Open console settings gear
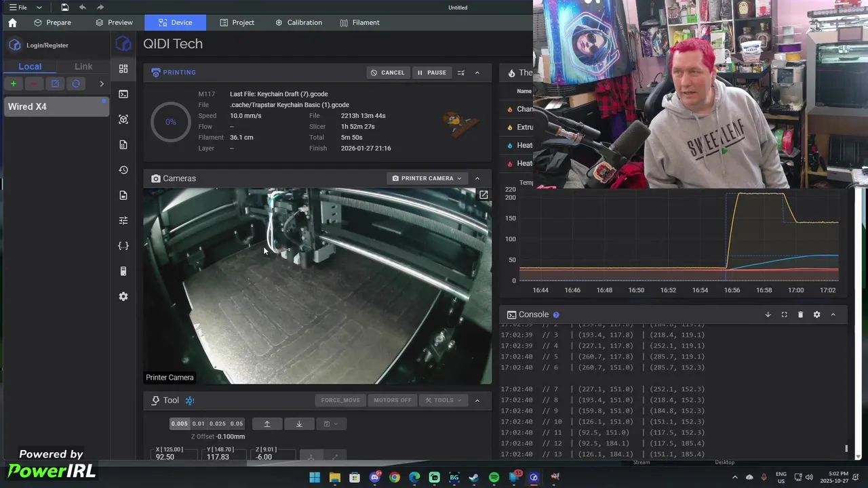 pyautogui.click(x=816, y=314)
